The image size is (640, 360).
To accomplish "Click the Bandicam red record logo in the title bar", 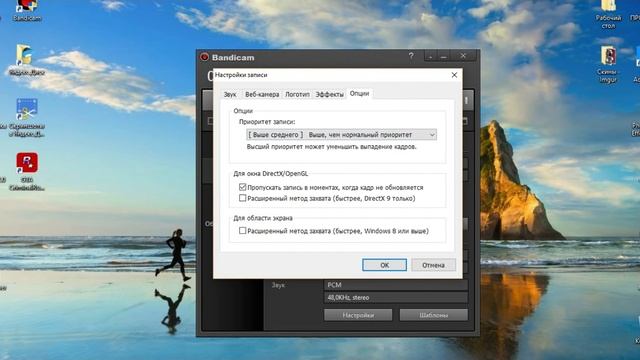I will (x=204, y=57).
